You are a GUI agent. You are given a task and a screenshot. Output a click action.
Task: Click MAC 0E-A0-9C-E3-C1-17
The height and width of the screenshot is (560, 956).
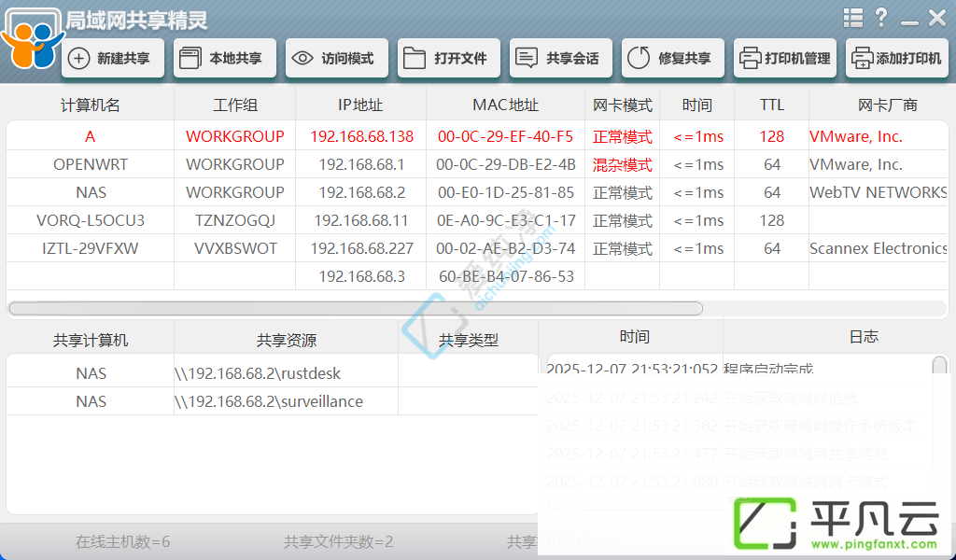point(505,220)
